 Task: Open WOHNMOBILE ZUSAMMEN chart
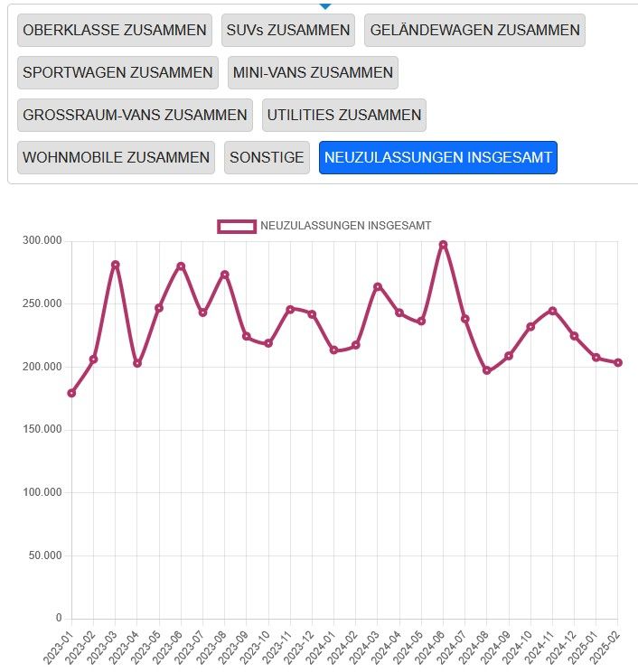click(x=116, y=157)
